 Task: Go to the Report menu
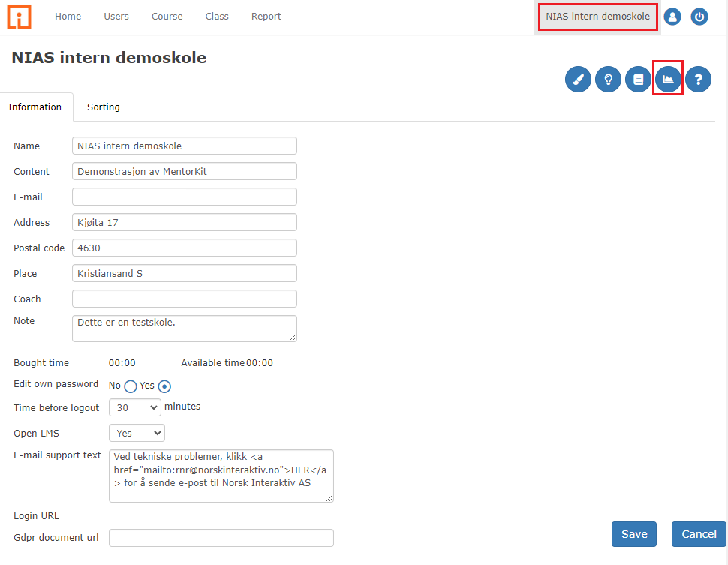coord(266,17)
